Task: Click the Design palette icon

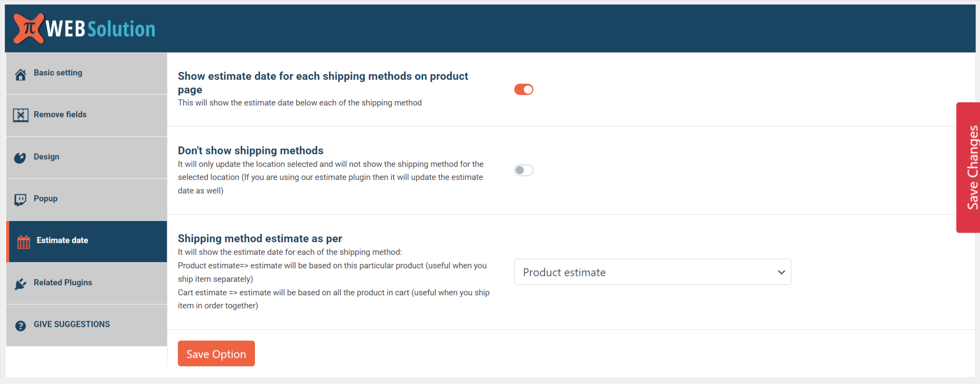Action: click(x=20, y=158)
